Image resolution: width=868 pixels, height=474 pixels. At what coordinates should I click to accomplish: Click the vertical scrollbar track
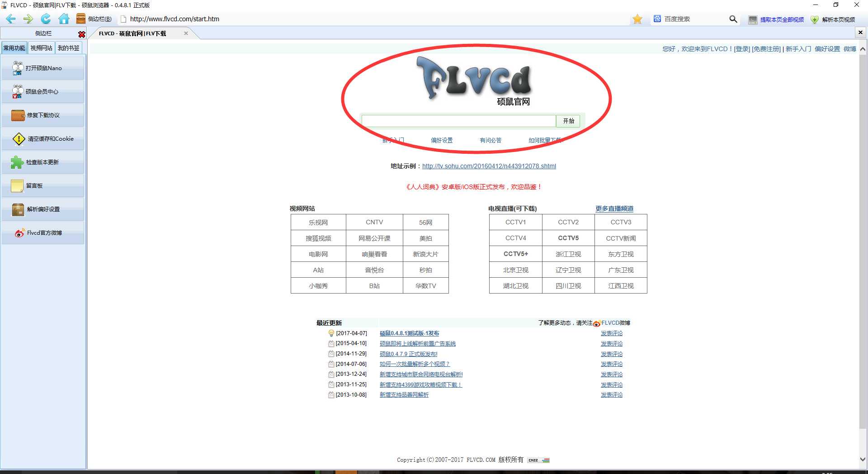(863, 253)
